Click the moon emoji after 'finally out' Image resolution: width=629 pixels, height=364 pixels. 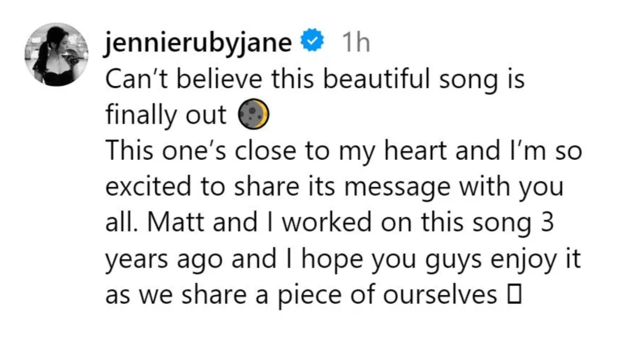254,115
